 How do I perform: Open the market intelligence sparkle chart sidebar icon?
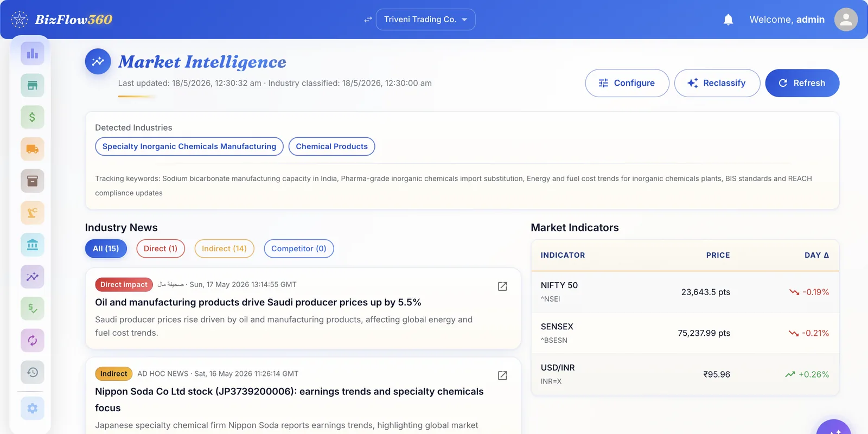33,277
